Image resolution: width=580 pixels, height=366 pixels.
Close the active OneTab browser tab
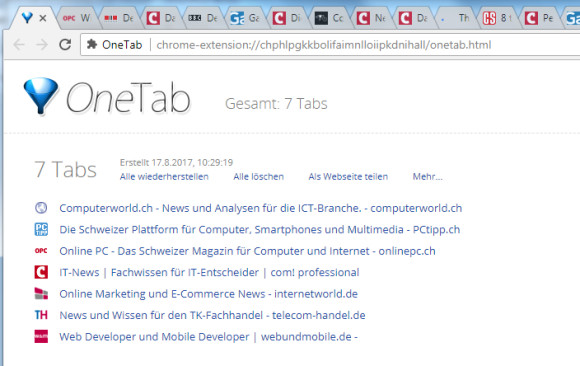tap(43, 18)
